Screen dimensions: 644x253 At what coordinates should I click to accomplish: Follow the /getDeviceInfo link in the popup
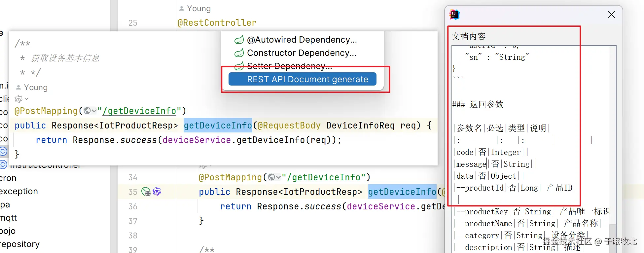click(x=139, y=111)
